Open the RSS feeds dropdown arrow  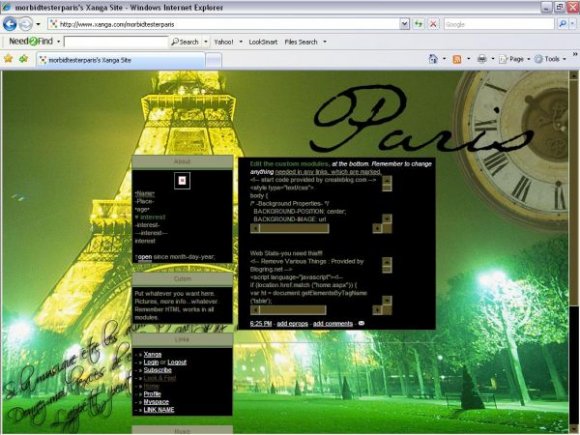point(468,59)
